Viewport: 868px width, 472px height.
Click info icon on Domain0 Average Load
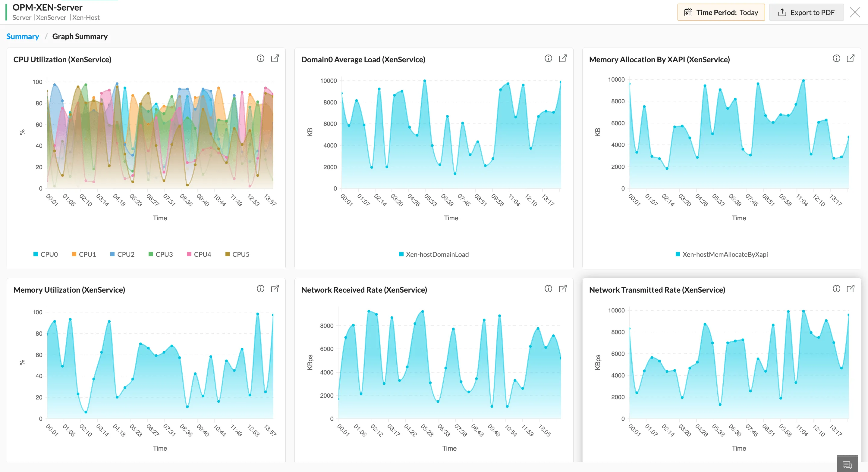[x=548, y=58]
